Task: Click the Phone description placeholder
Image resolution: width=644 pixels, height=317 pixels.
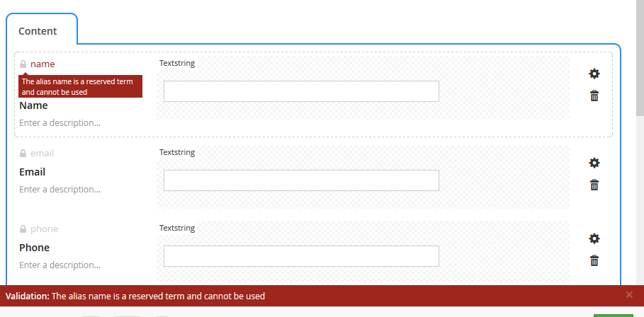Action: click(60, 265)
